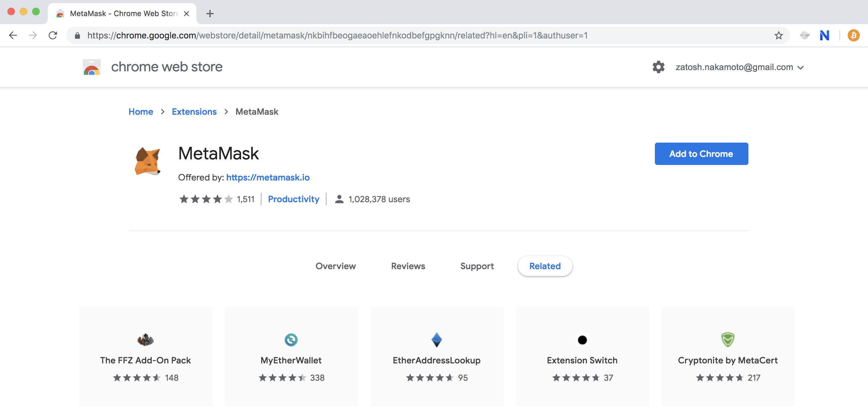Open the Extensions breadcrumb link
Screen dimensions: 868x413
coord(194,112)
